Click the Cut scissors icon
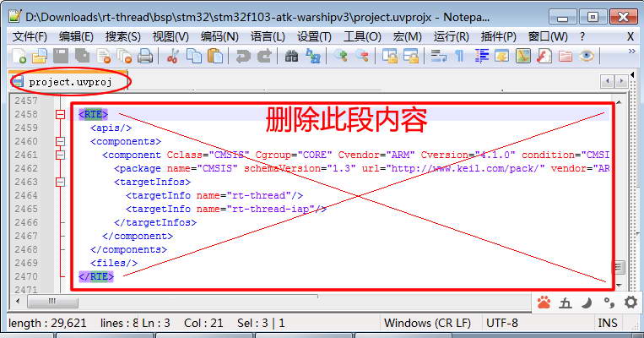The height and width of the screenshot is (338, 644). [173, 56]
